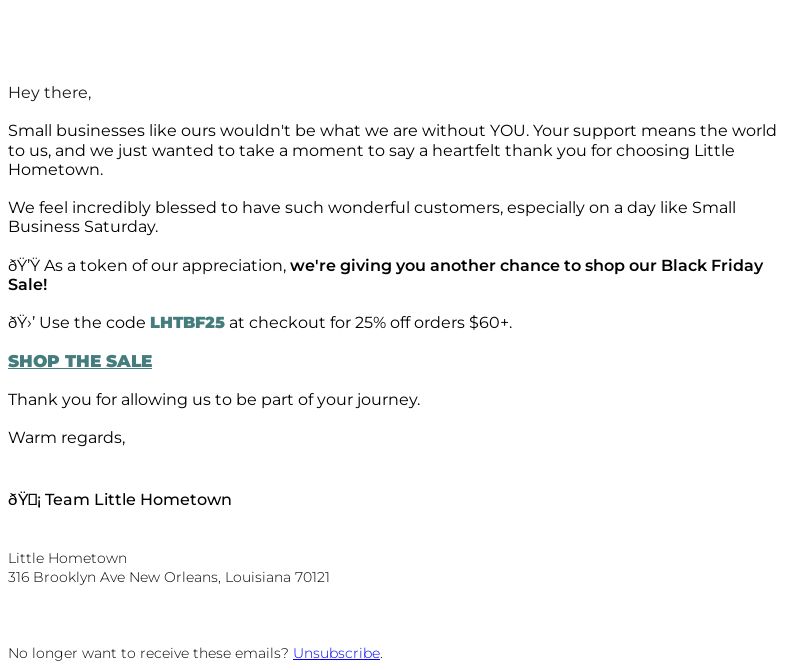Click the garbled emoji before "Team Little Hometown"

(24, 499)
